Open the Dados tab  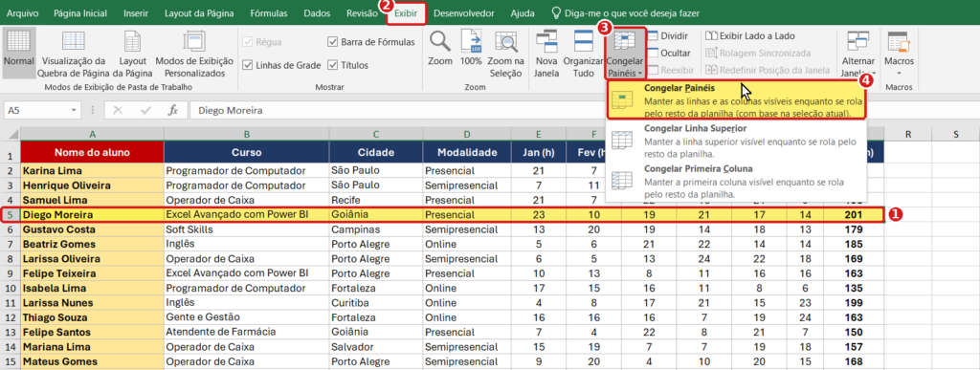317,12
